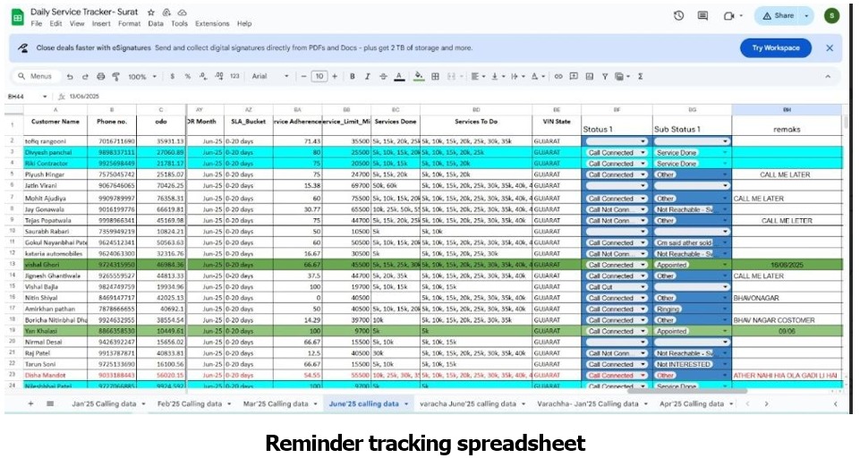This screenshot has height=458, width=868.
Task: Open the Extensions menu
Action: [212, 24]
